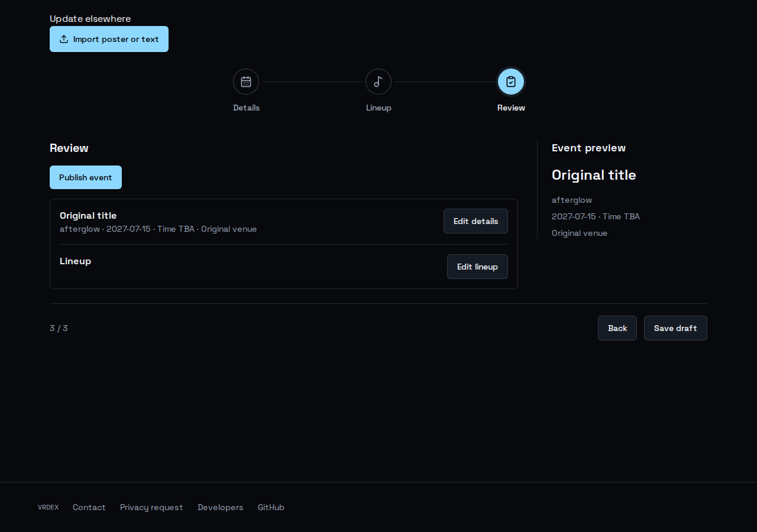
Task: Click '2027-07-15 · Time TBA' in preview
Action: click(596, 216)
